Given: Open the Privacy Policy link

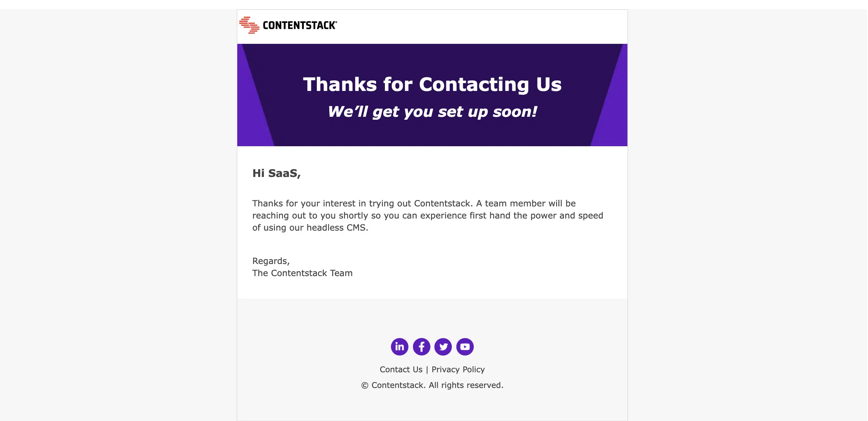Looking at the screenshot, I should 458,369.
